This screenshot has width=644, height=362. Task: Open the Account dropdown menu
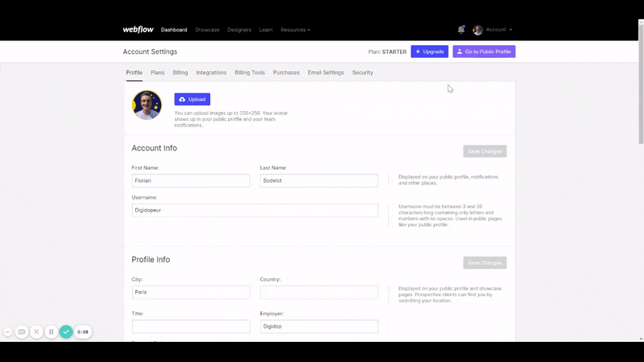(499, 30)
